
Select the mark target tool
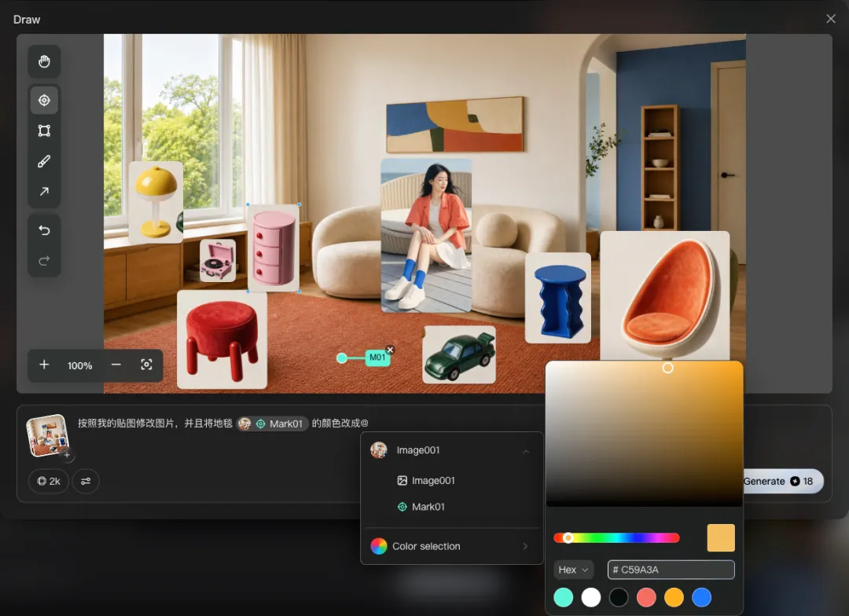(x=44, y=100)
